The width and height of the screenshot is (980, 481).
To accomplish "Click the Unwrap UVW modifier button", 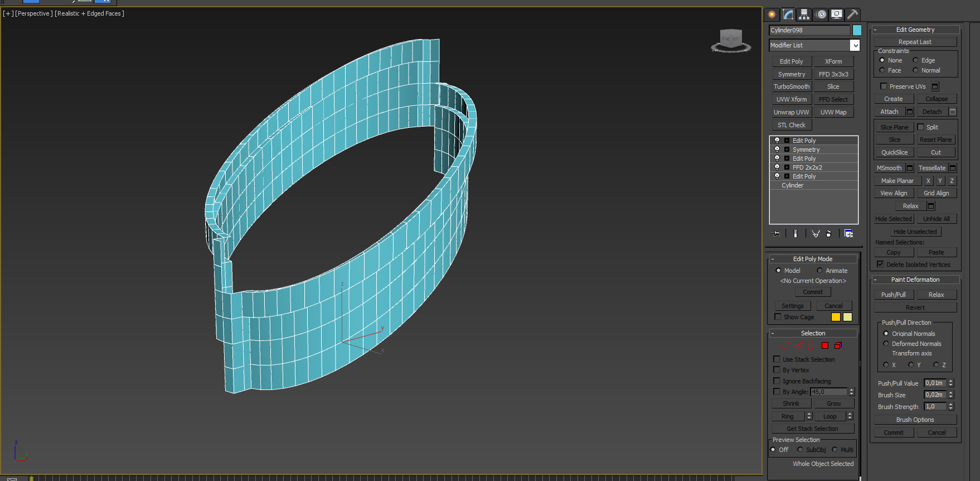I will (x=792, y=112).
